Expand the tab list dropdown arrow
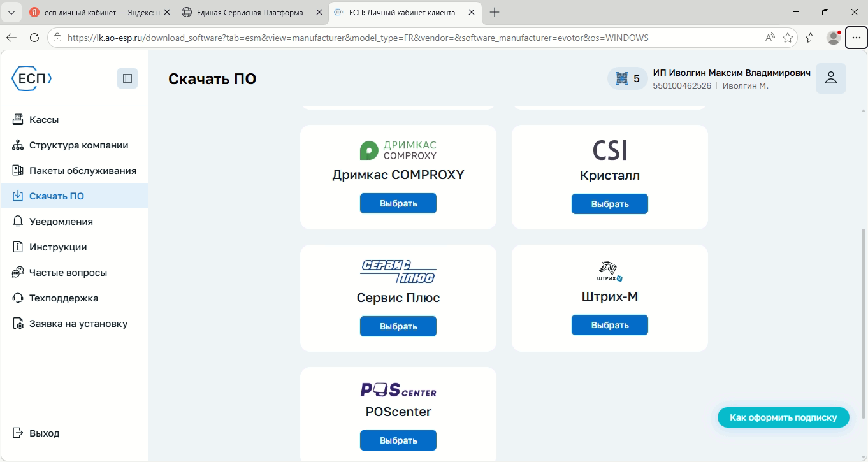 (11, 13)
